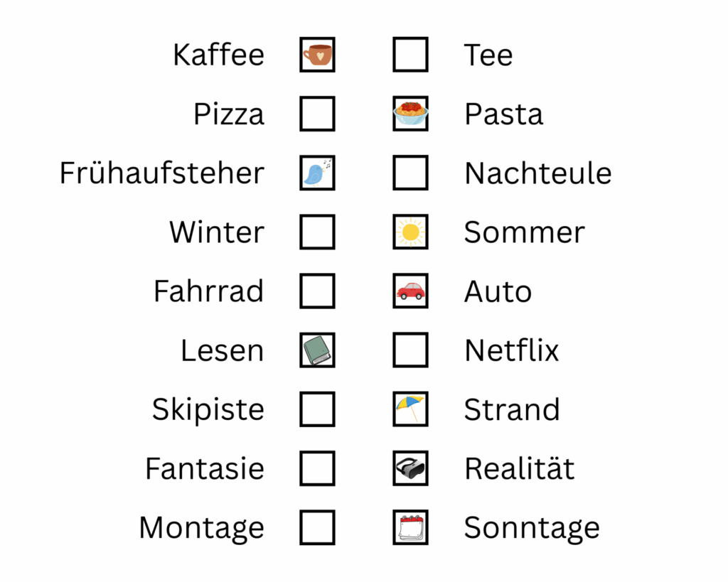
Task: Select the empty Fahrrad checkbox
Action: coord(317,291)
